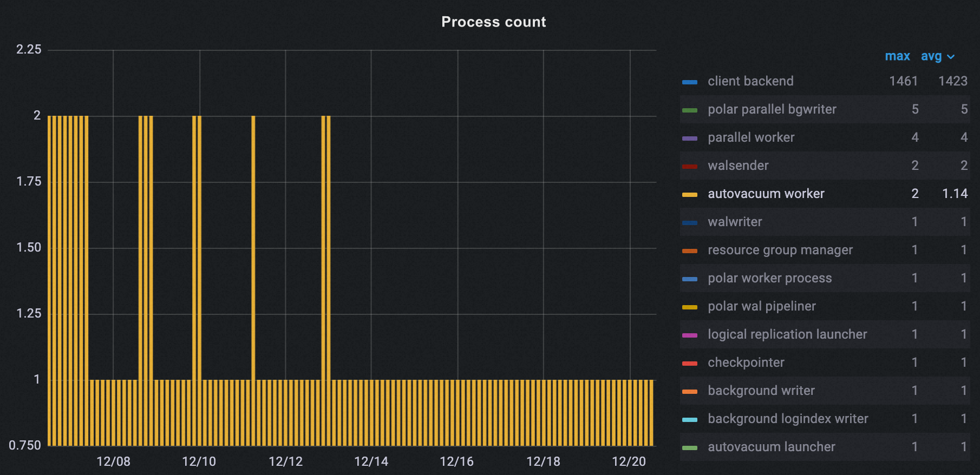The height and width of the screenshot is (475, 980).
Task: Toggle avg sort direction chevron
Action: (951, 57)
